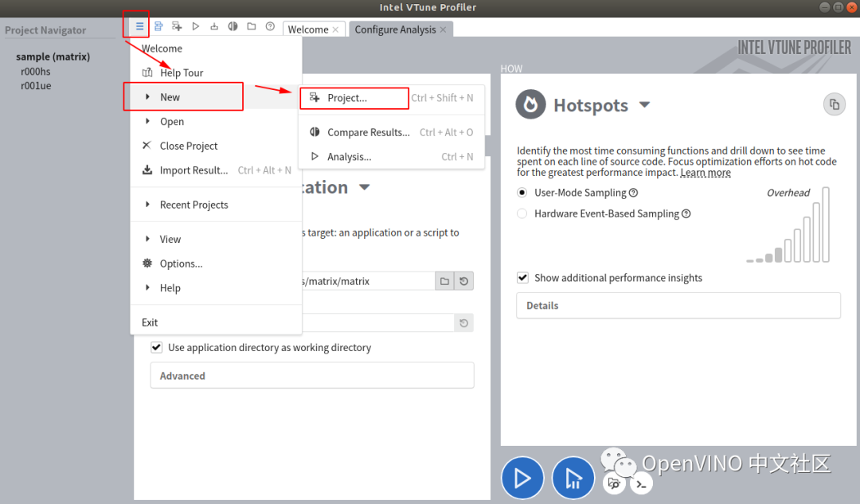Click the Open folder toolbar icon

(251, 25)
